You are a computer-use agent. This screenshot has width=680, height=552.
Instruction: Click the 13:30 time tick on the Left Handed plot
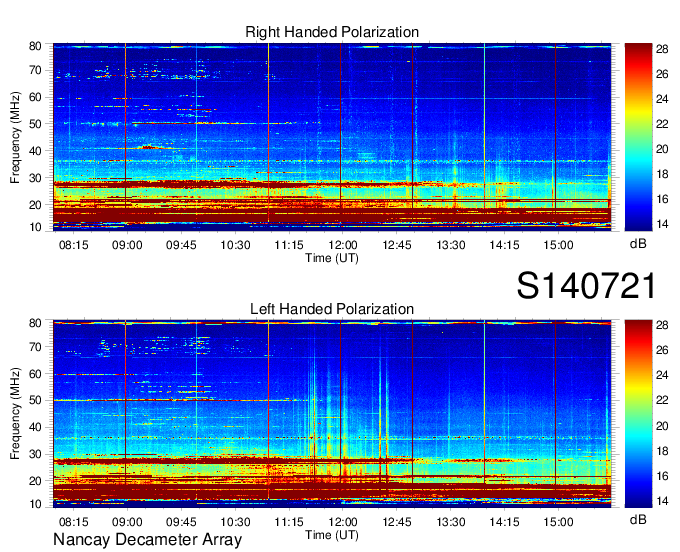point(451,522)
